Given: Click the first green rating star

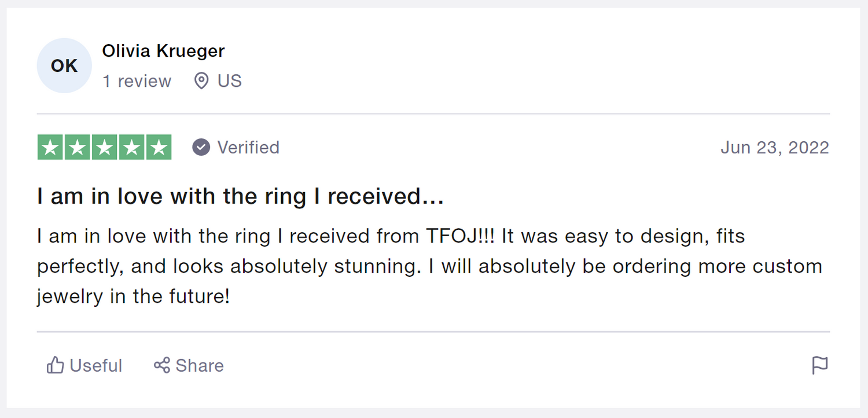Looking at the screenshot, I should 50,148.
